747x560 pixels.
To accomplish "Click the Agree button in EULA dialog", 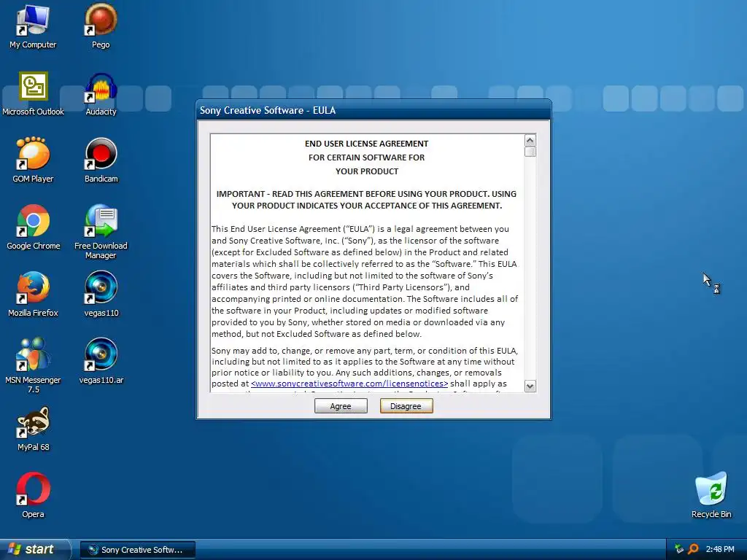I will click(x=341, y=406).
